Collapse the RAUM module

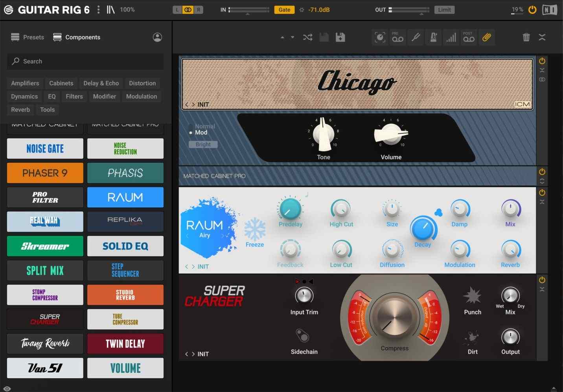pos(542,202)
